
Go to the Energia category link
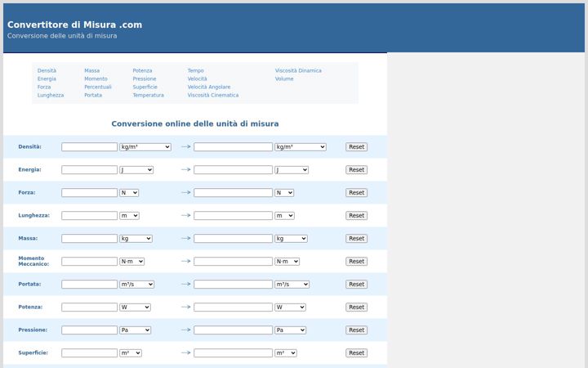coord(47,79)
